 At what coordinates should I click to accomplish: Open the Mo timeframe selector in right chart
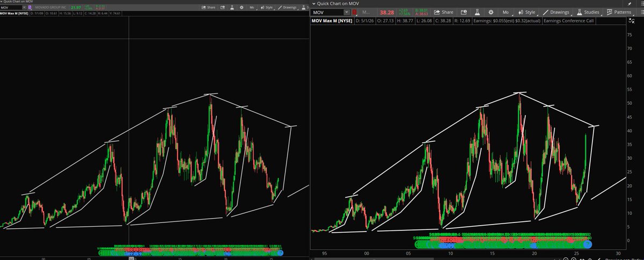(506, 12)
